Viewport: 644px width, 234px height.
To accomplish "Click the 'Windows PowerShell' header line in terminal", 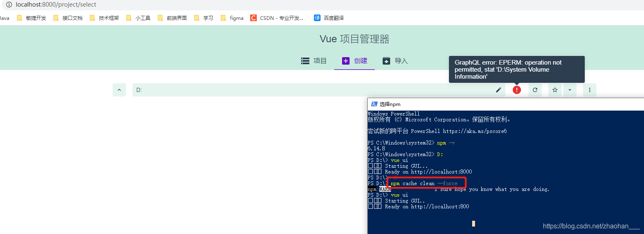I will [x=394, y=114].
